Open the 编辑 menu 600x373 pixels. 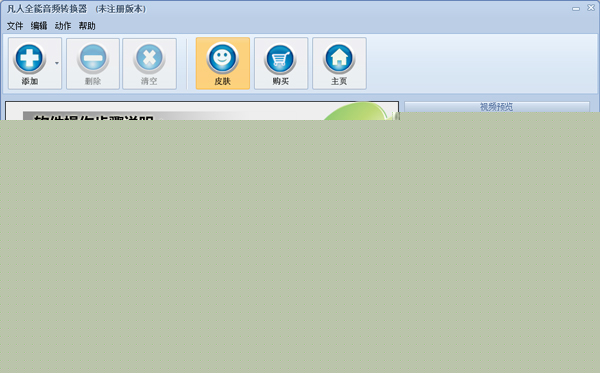(x=39, y=26)
